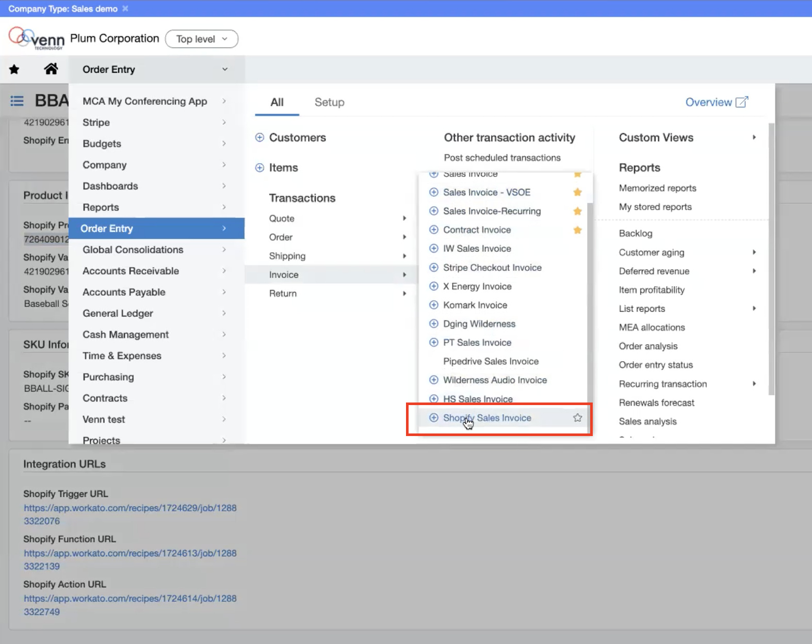
Task: Unfavorite Sales Invoice - VSOE star
Action: [577, 192]
